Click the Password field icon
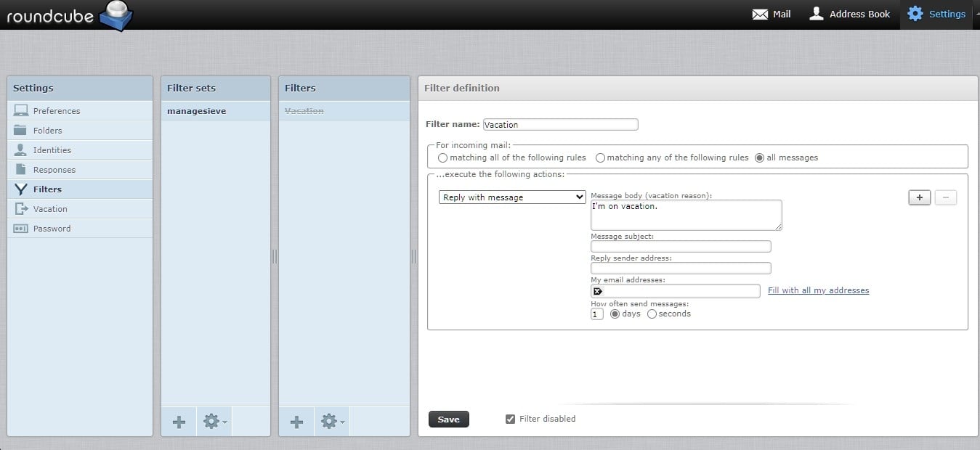The image size is (980, 450). [21, 229]
